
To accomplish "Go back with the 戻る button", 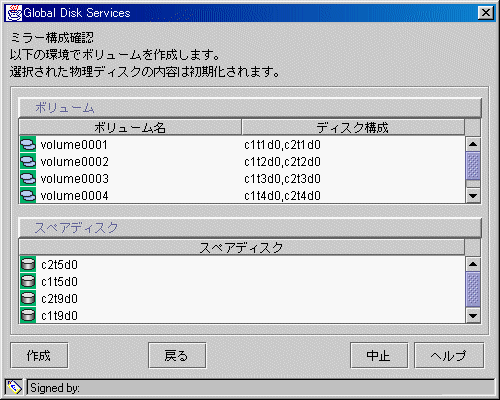I will pos(177,356).
